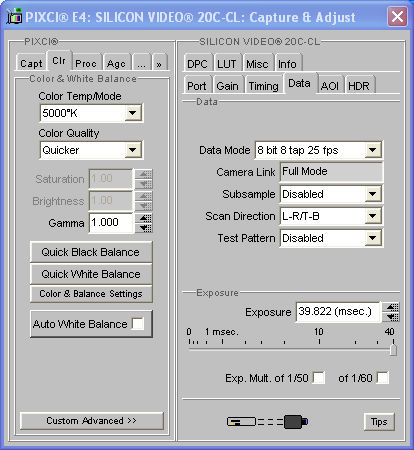Viewport: 414px width, 450px height.
Task: Select the Clr tab
Action: pyautogui.click(x=59, y=61)
